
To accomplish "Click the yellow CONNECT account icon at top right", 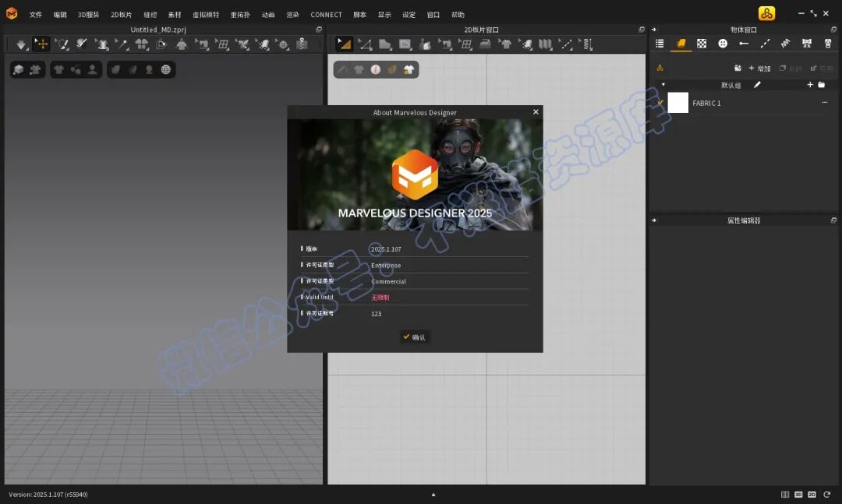I will [x=766, y=13].
